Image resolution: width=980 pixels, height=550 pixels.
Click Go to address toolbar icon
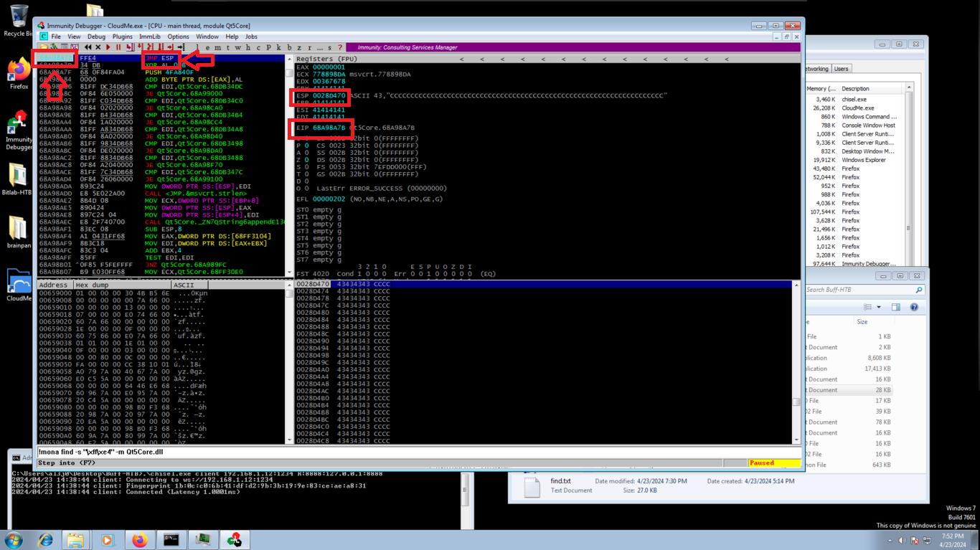181,47
